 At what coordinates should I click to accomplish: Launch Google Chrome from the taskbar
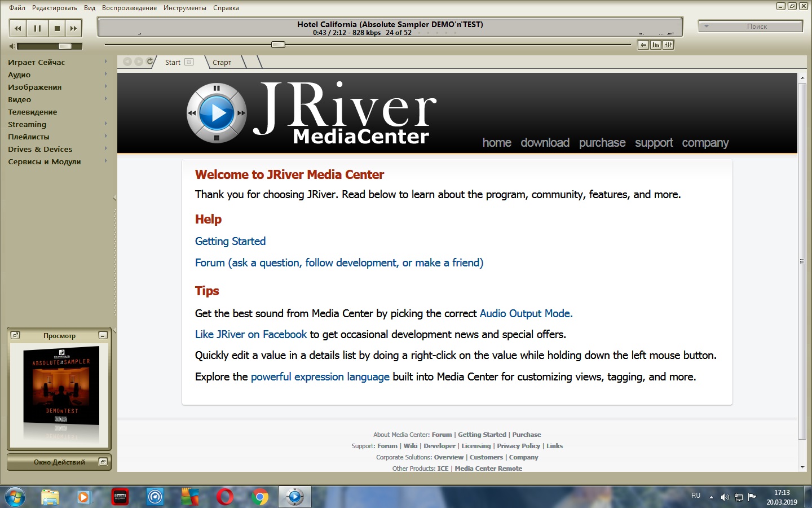[x=260, y=497]
